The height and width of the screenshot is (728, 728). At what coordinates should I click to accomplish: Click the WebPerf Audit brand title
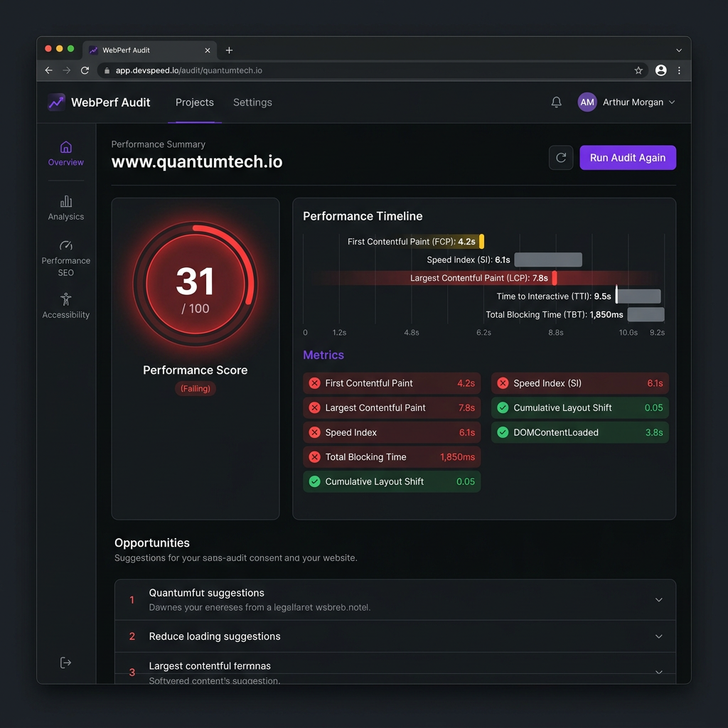click(x=110, y=102)
